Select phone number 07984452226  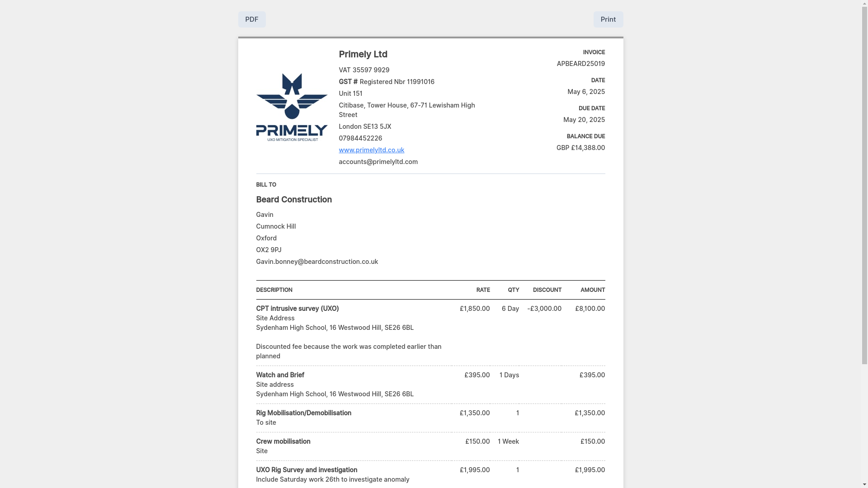(x=361, y=138)
